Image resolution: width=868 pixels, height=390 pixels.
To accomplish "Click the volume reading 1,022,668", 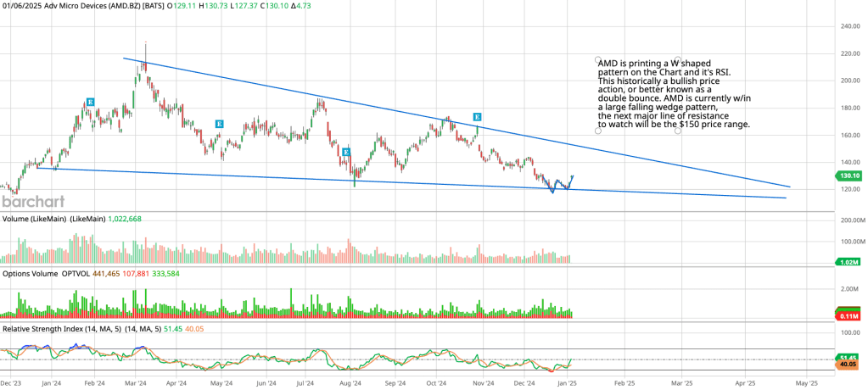I will click(x=125, y=219).
